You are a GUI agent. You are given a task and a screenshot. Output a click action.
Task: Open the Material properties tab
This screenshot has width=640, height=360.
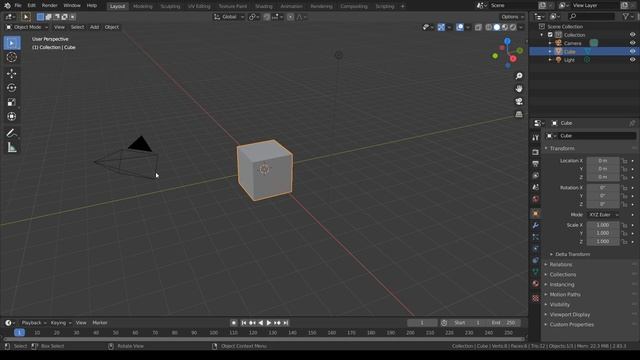click(x=536, y=284)
